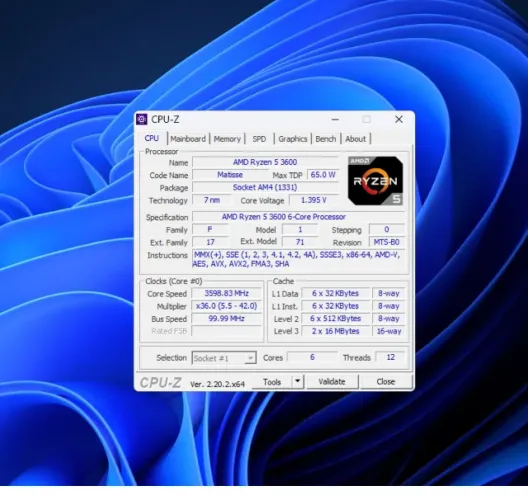
Task: Open the Graphics tab
Action: click(x=293, y=139)
